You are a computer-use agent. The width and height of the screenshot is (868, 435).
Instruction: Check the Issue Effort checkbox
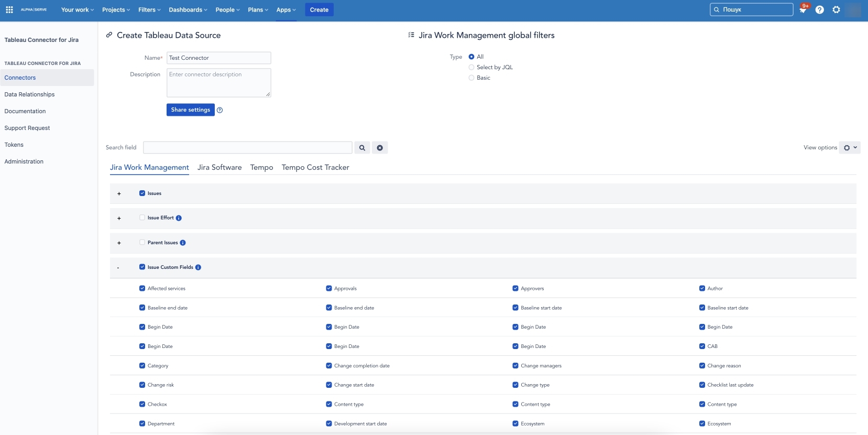142,217
